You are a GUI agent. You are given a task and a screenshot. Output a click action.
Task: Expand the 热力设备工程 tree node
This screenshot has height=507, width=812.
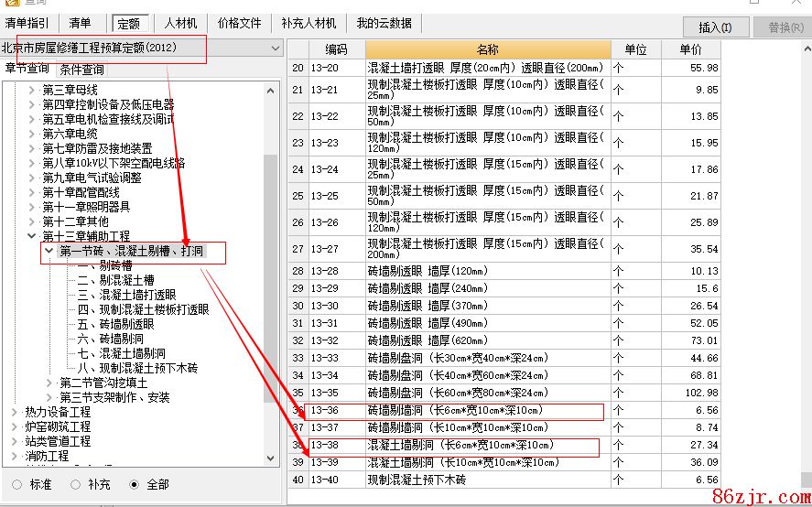pos(14,412)
